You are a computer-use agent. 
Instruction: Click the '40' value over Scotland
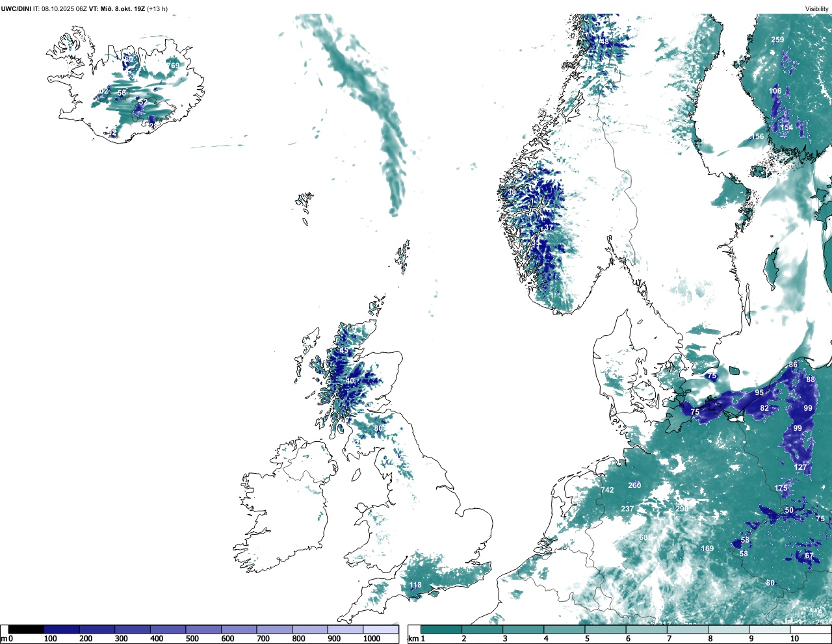(350, 381)
